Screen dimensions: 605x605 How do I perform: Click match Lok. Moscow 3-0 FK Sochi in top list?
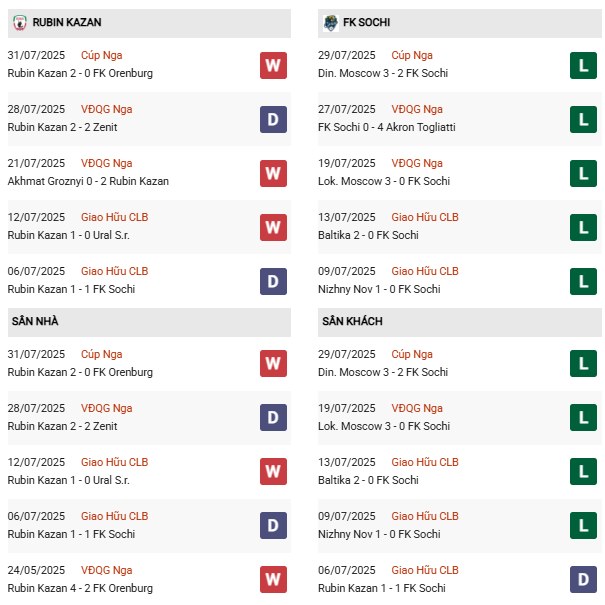tap(382, 181)
